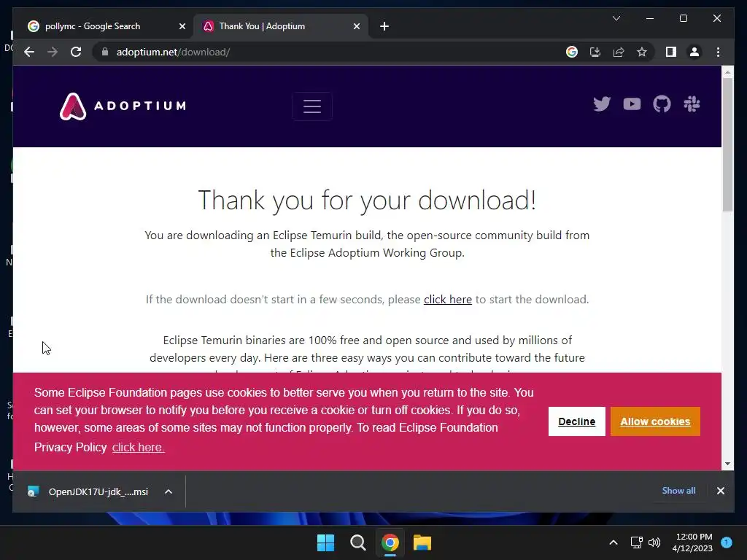This screenshot has width=747, height=560.
Task: Click page vertical scrollbar thumb
Action: click(727, 144)
